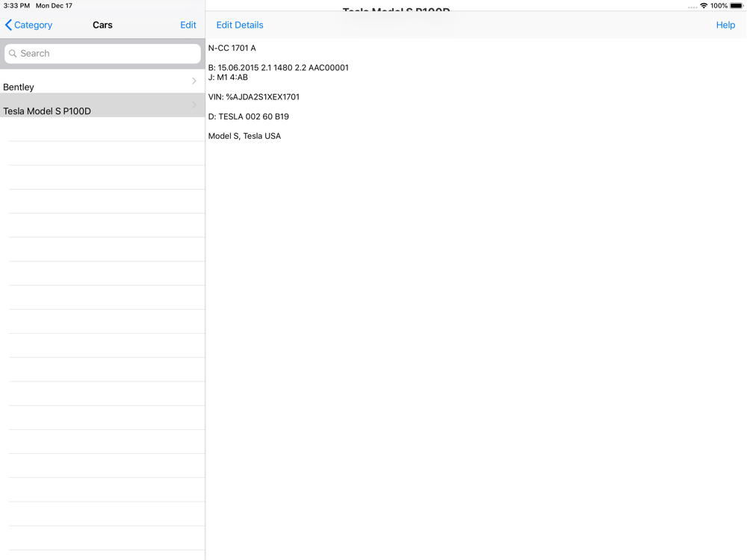Click the 100% battery percentage

[x=719, y=6]
